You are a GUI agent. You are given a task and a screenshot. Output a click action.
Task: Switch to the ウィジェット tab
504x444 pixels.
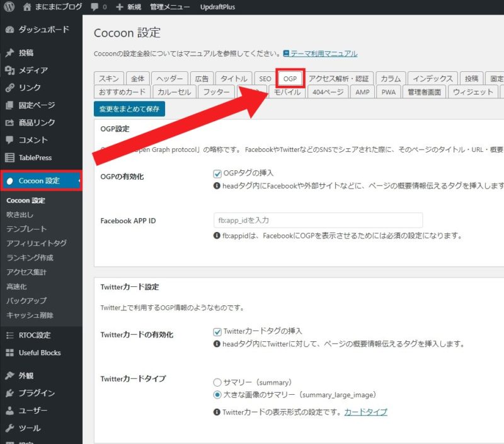coord(473,92)
